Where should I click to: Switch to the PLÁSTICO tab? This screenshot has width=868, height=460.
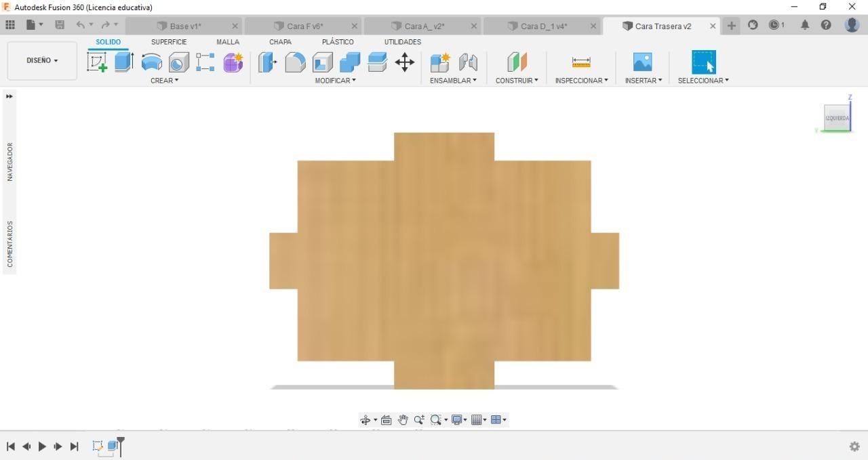(338, 42)
